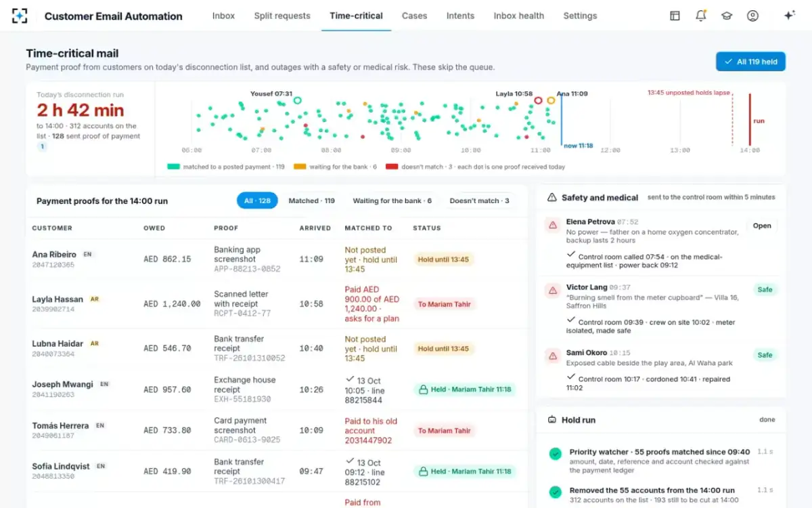This screenshot has height=508, width=812.
Task: Open the sparkle assistant icon
Action: pyautogui.click(x=789, y=16)
